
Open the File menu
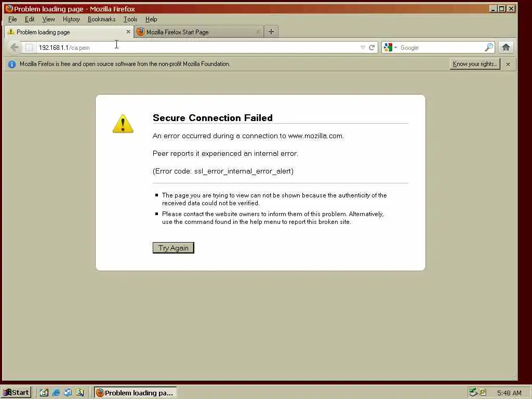(12, 19)
